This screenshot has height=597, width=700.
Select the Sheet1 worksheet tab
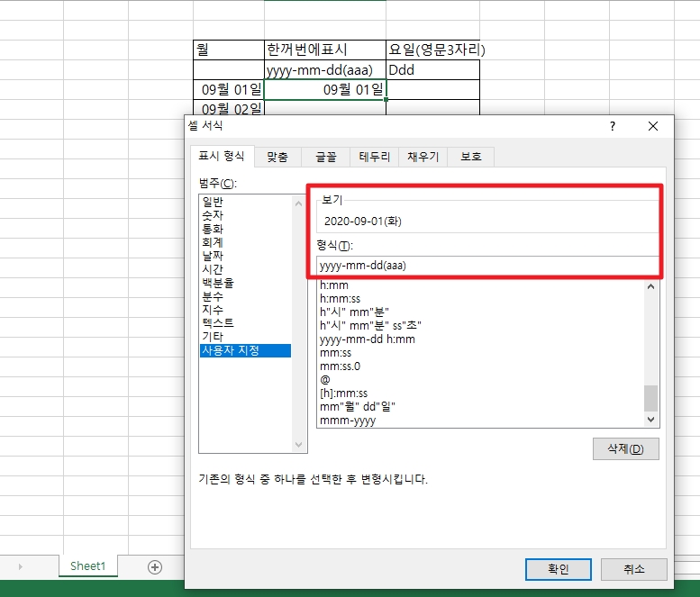(x=88, y=565)
